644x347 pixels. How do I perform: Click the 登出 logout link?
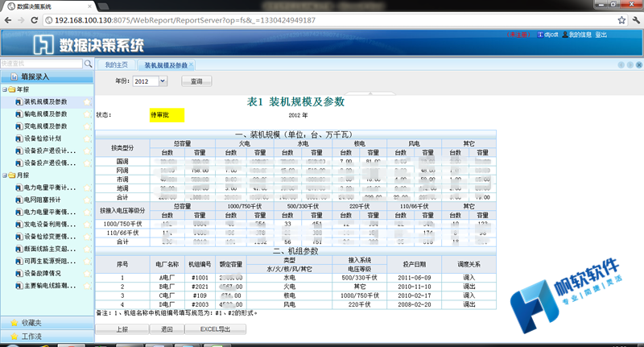pyautogui.click(x=601, y=35)
